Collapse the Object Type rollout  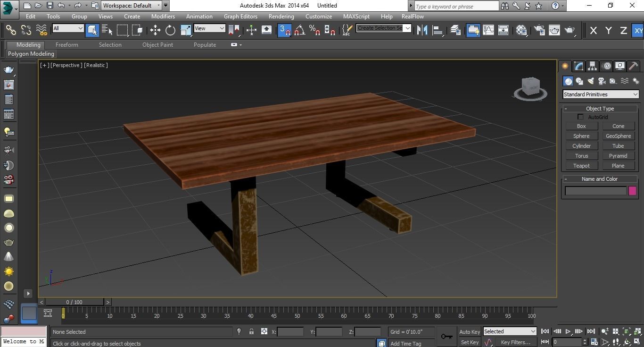coord(600,109)
